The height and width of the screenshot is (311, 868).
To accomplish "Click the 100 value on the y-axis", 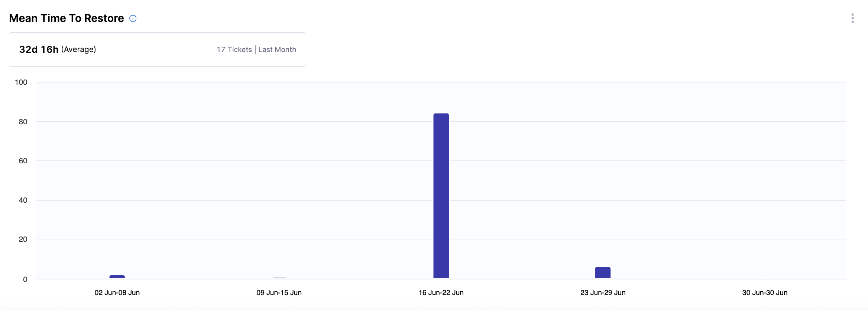I will point(21,82).
